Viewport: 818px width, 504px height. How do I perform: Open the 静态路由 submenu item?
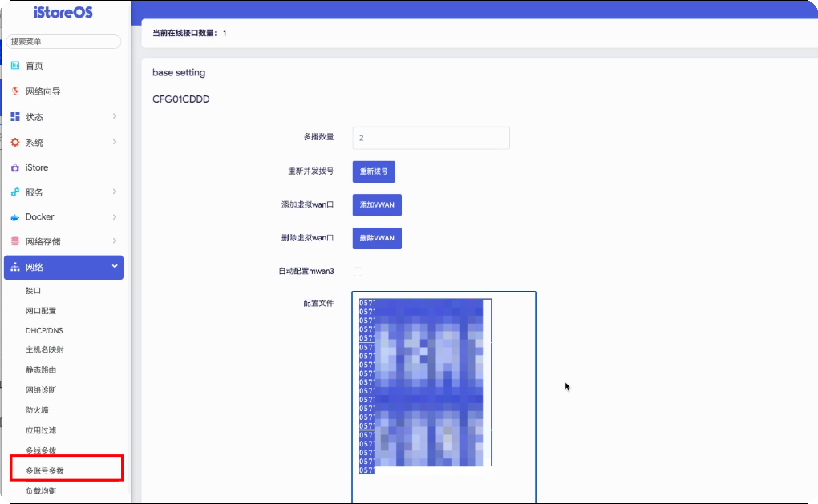point(41,370)
